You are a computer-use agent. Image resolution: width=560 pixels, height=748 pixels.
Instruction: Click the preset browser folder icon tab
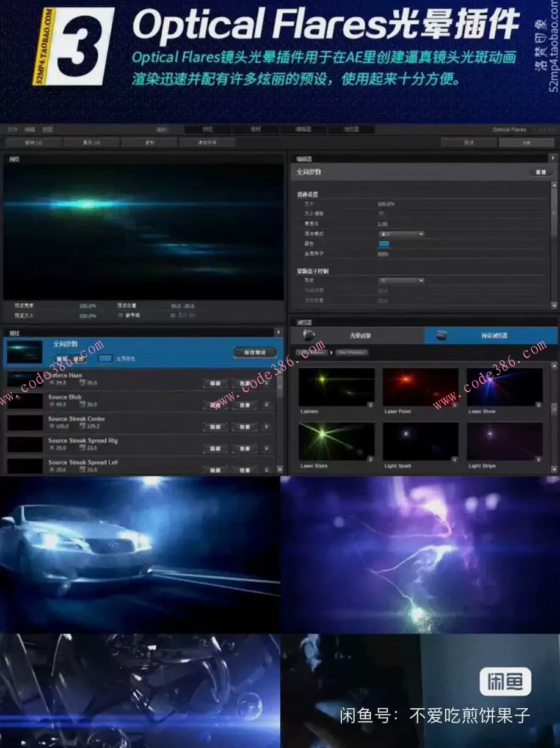pos(441,335)
